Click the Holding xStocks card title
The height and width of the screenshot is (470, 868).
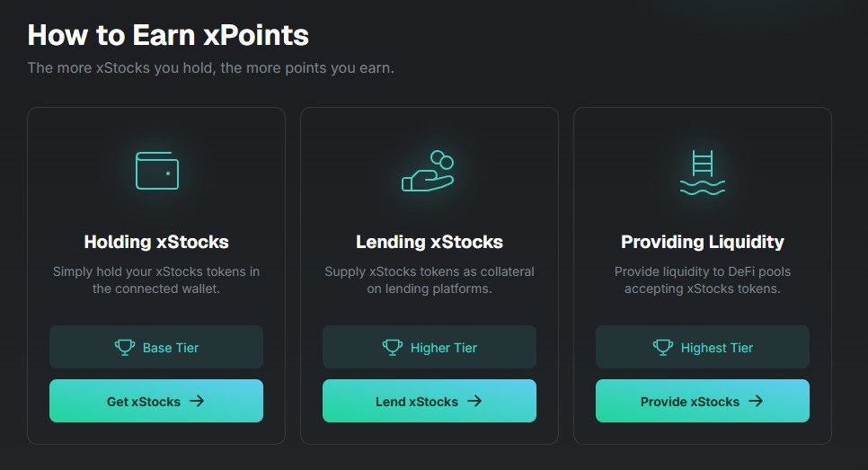pyautogui.click(x=156, y=242)
